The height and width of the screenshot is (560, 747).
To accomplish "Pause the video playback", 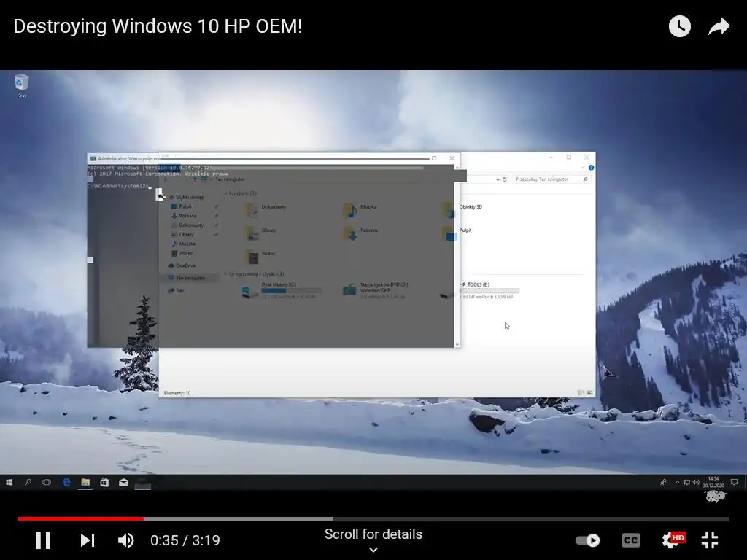I will [x=43, y=540].
